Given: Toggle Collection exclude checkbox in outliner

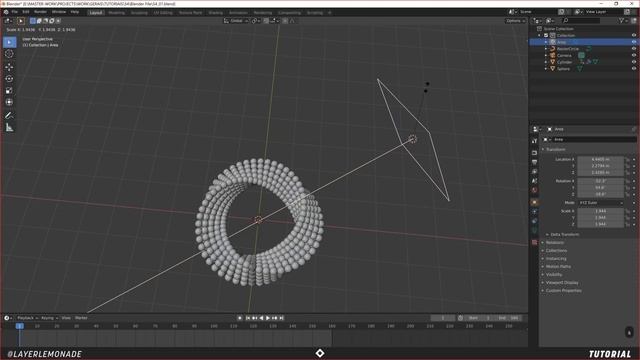Looking at the screenshot, I should tap(546, 36).
